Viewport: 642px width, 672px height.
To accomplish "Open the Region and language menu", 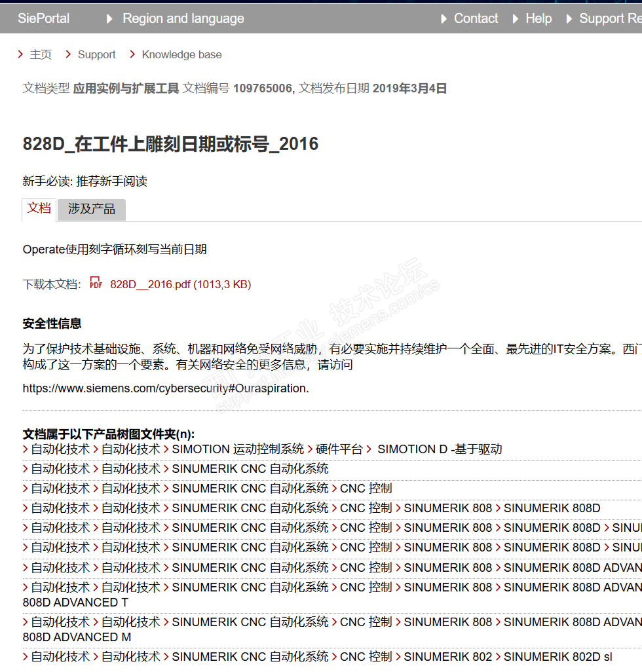I will pyautogui.click(x=183, y=18).
